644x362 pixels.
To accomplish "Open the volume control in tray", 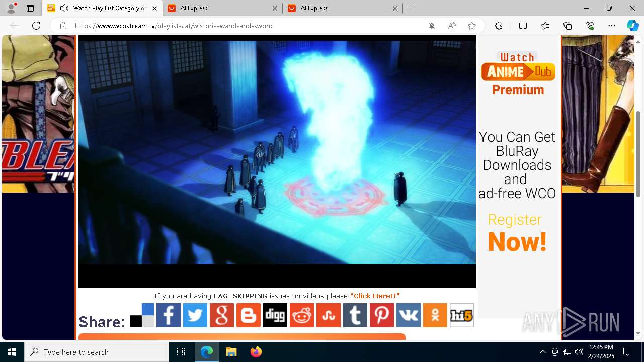I will click(x=579, y=352).
